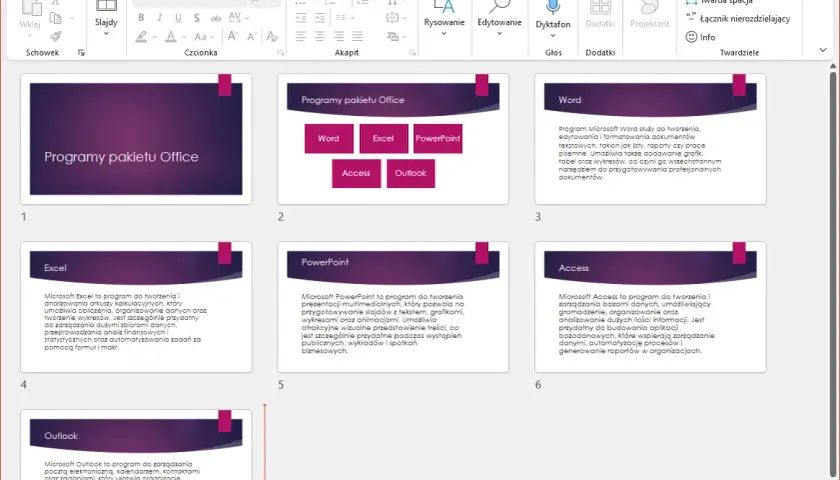840x480 pixels.
Task: Open the SmartArt conversion dropdown arrow
Action: tap(404, 37)
